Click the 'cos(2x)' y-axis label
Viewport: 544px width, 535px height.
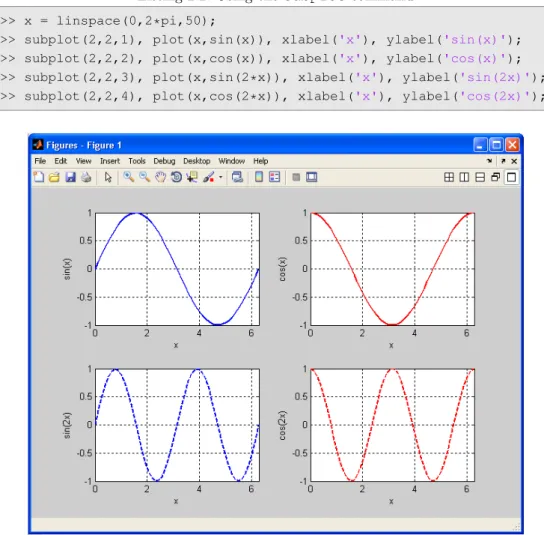(282, 425)
